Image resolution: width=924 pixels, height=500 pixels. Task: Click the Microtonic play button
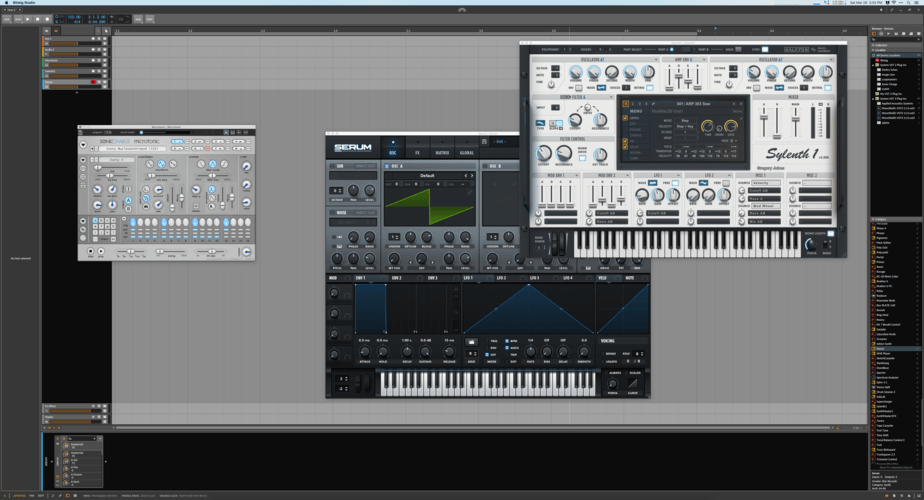click(x=101, y=251)
